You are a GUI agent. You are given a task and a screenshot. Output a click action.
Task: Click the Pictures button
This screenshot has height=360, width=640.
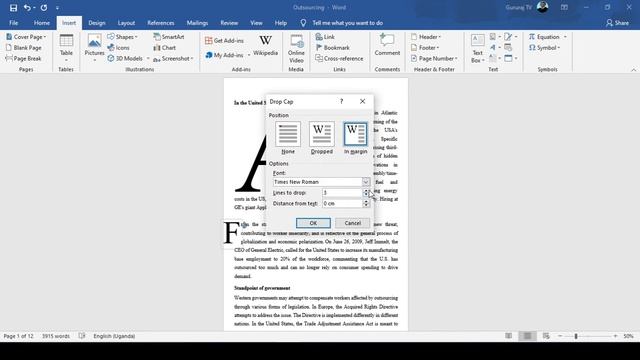pyautogui.click(x=94, y=48)
